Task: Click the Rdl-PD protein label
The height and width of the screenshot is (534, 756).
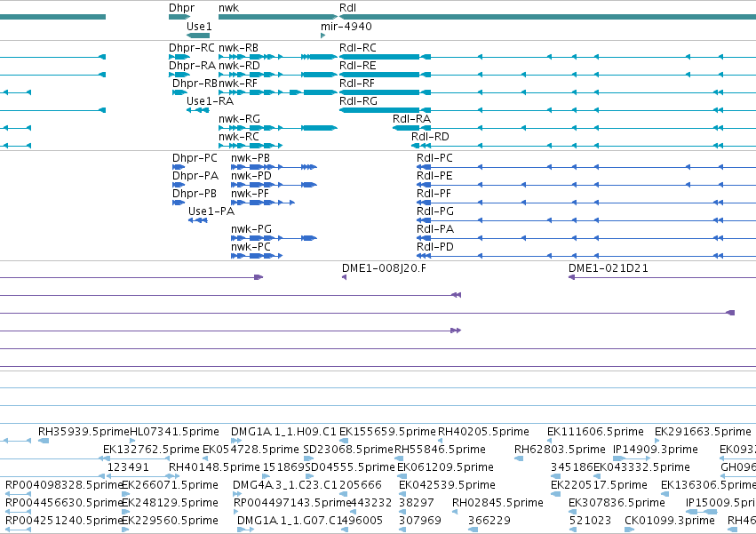Action: (x=435, y=247)
